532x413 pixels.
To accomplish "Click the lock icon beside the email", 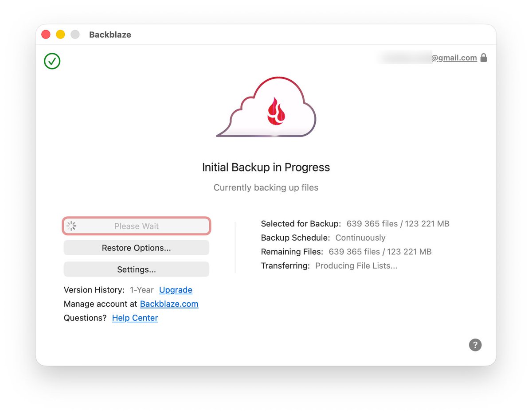I will pyautogui.click(x=484, y=58).
